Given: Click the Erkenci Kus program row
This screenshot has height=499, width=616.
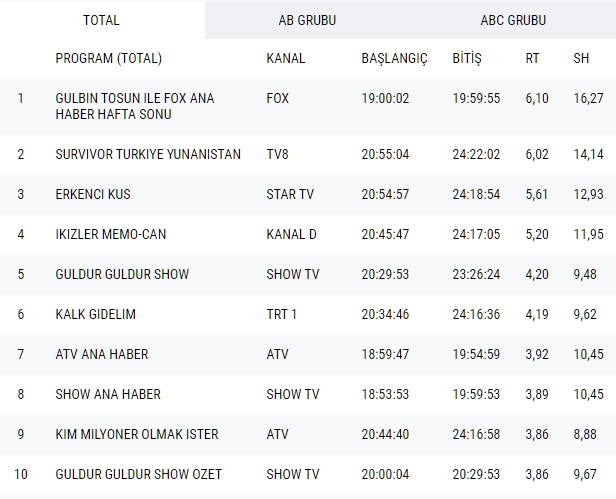Looking at the screenshot, I should (93, 194).
